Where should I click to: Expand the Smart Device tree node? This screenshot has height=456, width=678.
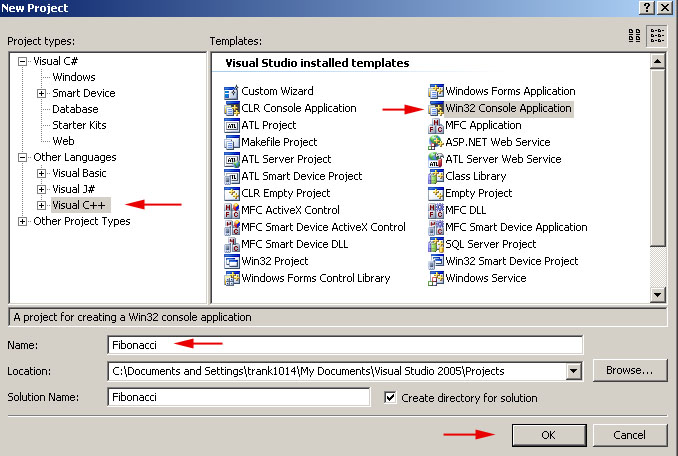pyautogui.click(x=41, y=93)
